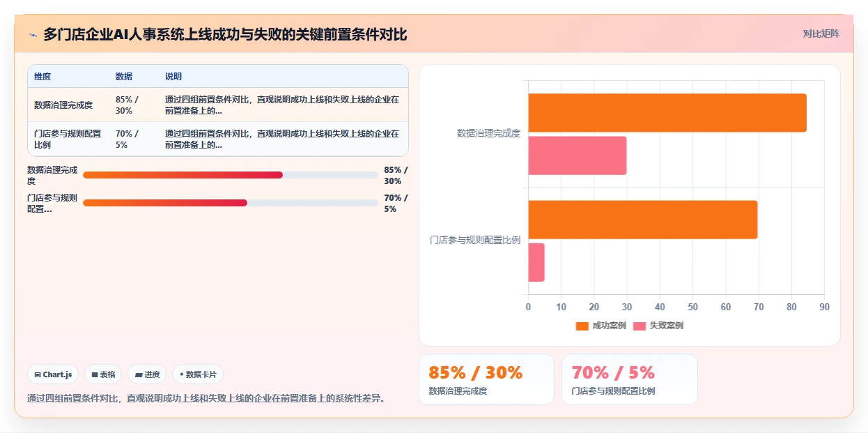Click the orange 成功案例 legend swatch
This screenshot has width=868, height=433.
click(x=582, y=326)
